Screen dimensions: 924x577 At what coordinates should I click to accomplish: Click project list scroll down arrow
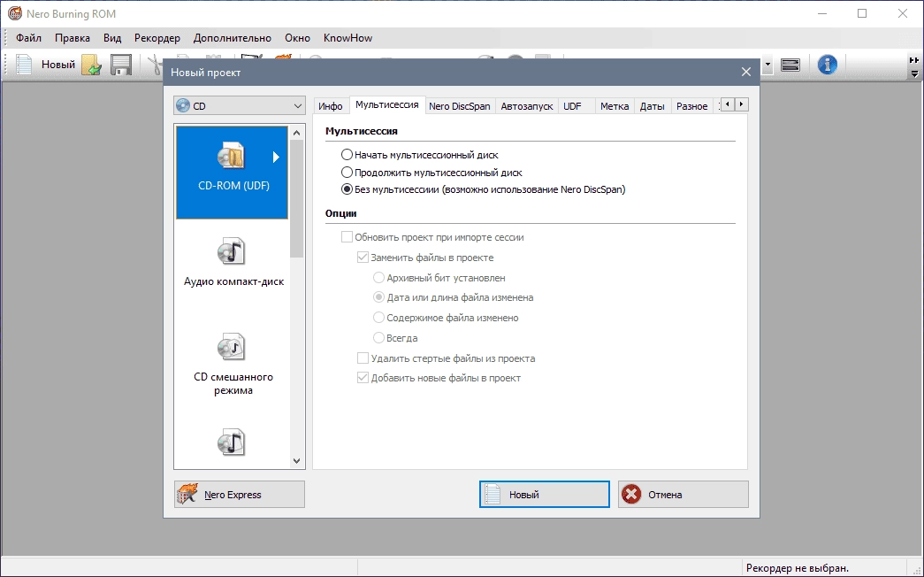(296, 461)
